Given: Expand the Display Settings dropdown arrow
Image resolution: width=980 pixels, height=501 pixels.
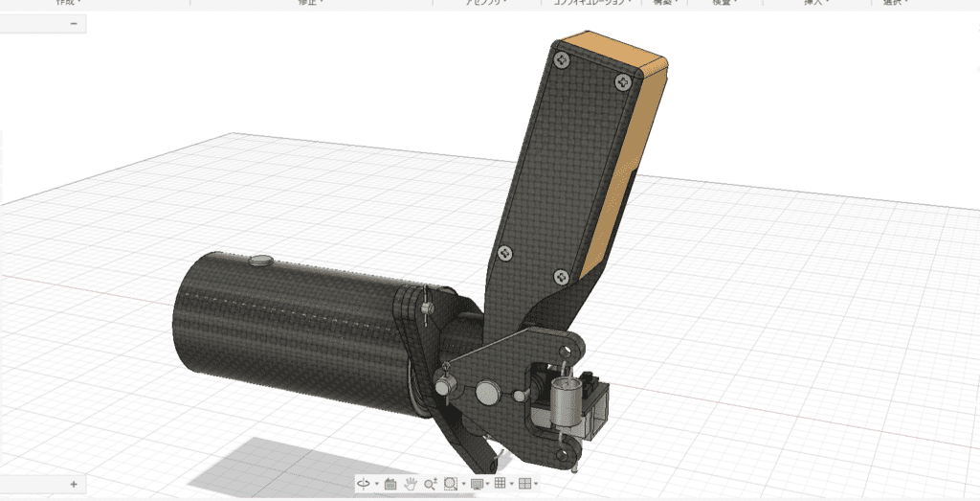Looking at the screenshot, I should click(488, 485).
